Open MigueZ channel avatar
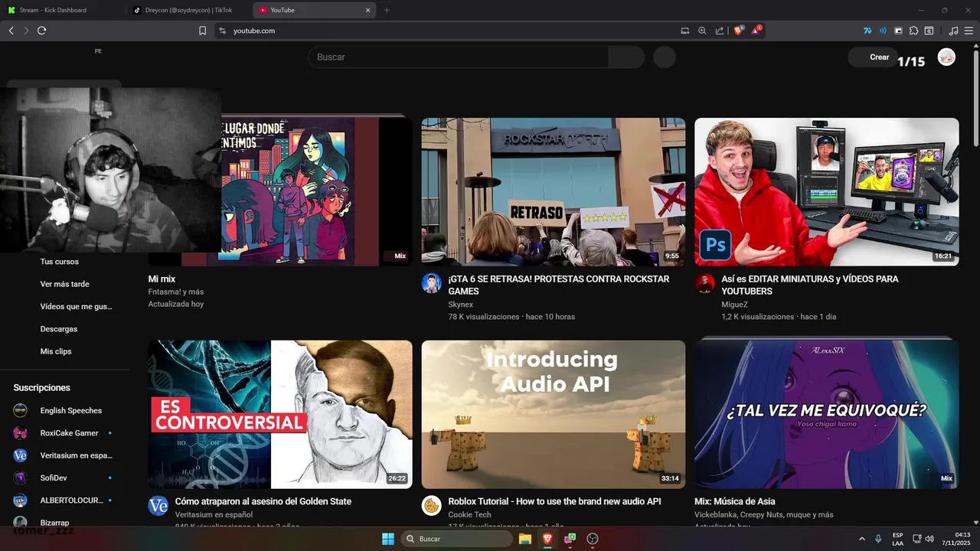The height and width of the screenshot is (551, 980). point(704,283)
